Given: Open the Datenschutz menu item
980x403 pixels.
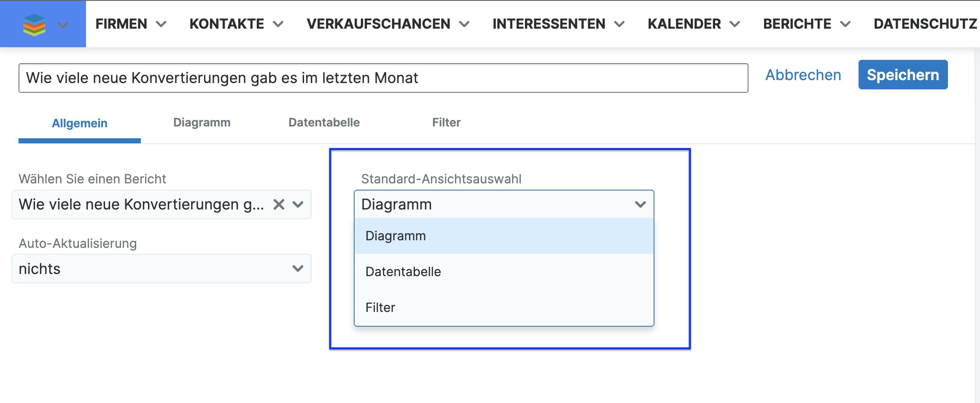Looking at the screenshot, I should (925, 24).
